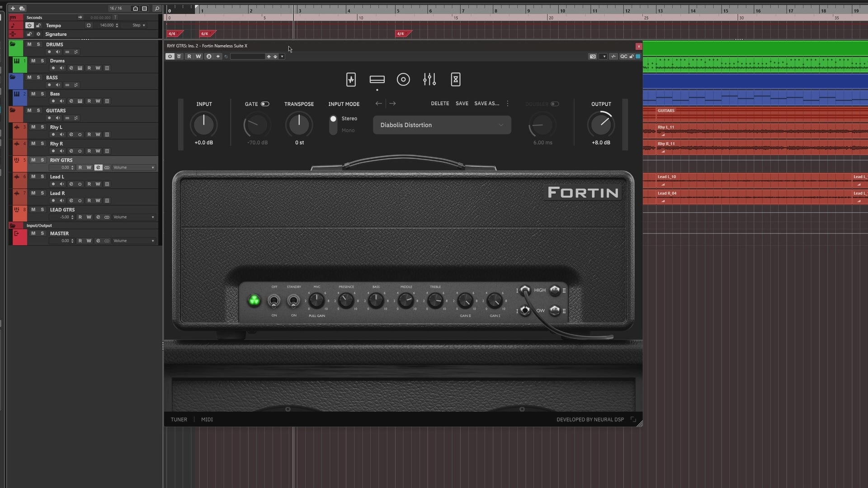Solo the Rhy R track
The width and height of the screenshot is (868, 488).
click(x=42, y=143)
